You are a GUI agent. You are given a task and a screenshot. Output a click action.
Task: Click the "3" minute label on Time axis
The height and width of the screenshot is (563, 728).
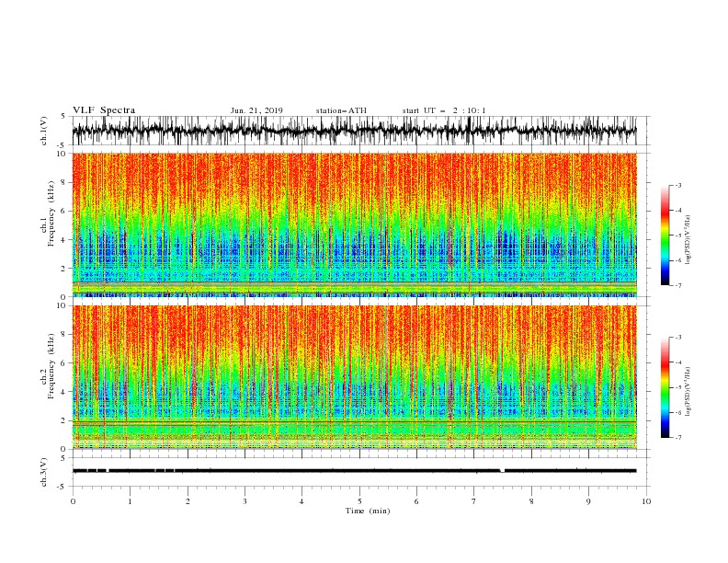(245, 501)
